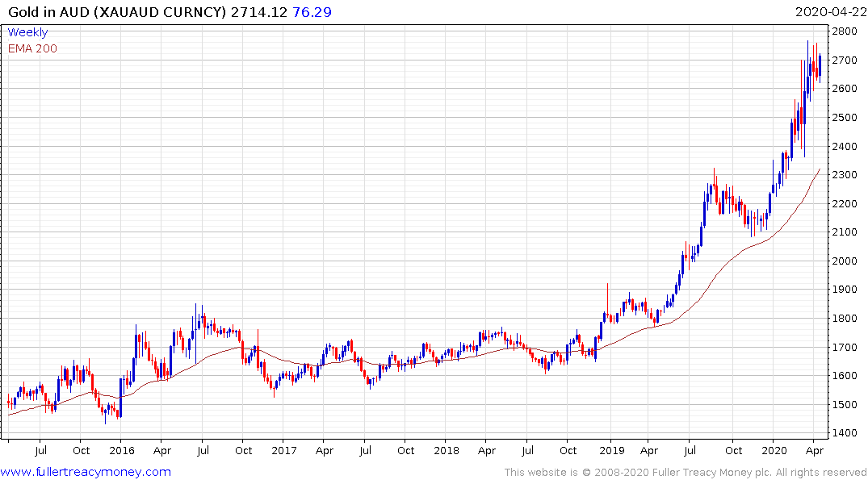Click the 2200 price axis label
The height and width of the screenshot is (484, 868).
click(x=845, y=203)
